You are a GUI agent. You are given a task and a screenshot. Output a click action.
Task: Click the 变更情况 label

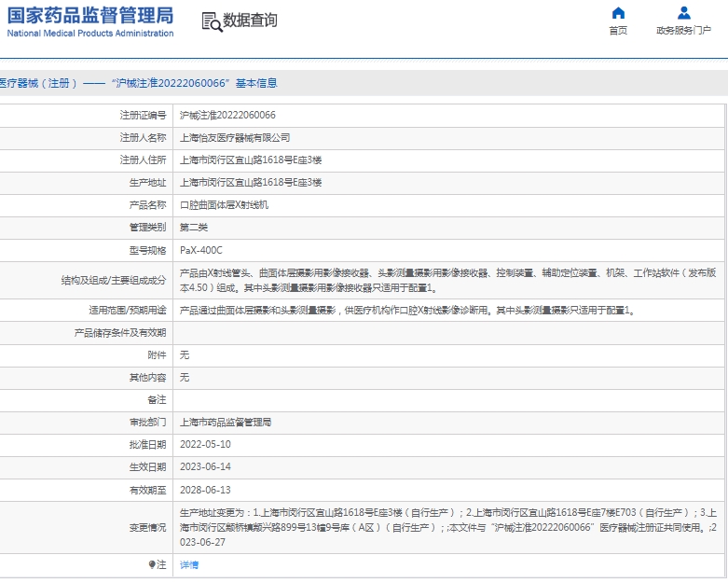(x=147, y=527)
